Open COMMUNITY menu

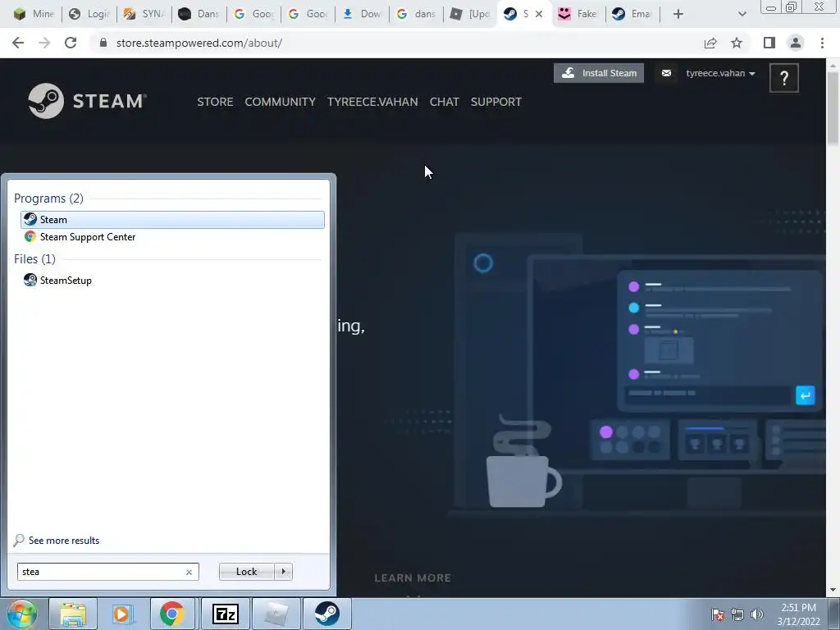281,102
